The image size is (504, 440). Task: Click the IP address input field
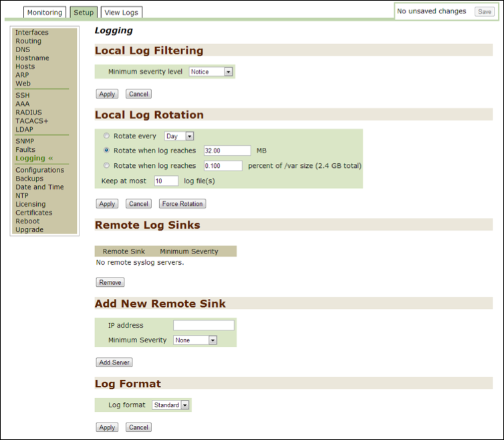coord(203,326)
